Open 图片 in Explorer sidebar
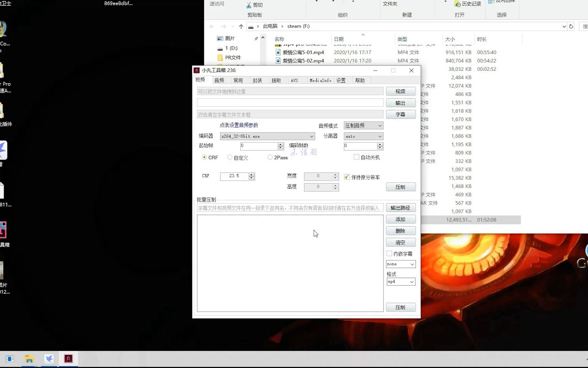 (230, 39)
